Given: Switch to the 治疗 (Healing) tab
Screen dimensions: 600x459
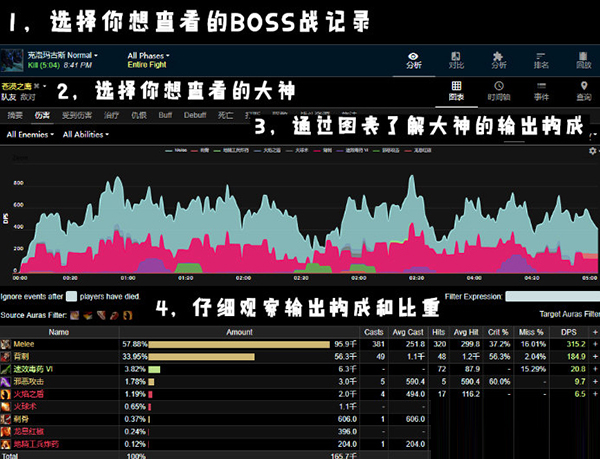Looking at the screenshot, I should pos(110,116).
